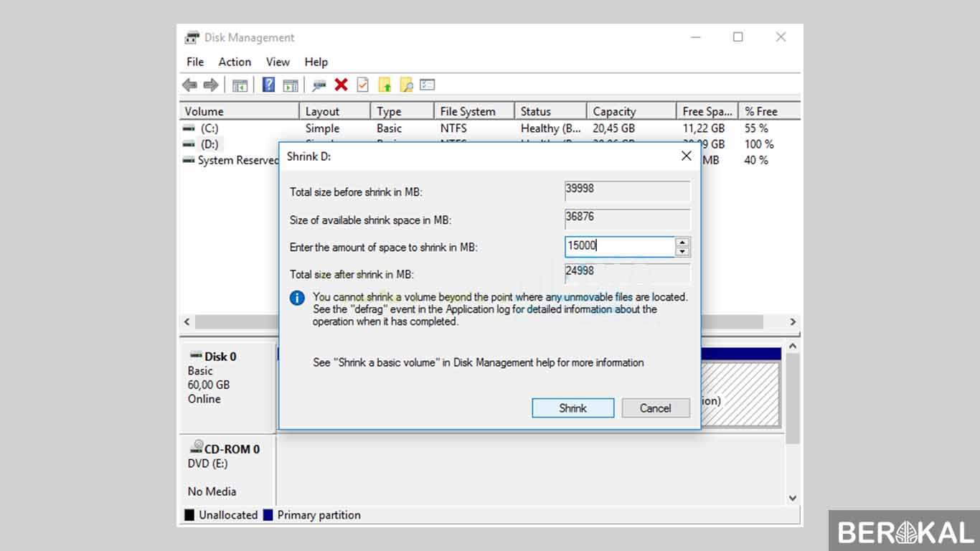Select the (D:) volume drive icon
The image size is (980, 551).
click(x=189, y=144)
